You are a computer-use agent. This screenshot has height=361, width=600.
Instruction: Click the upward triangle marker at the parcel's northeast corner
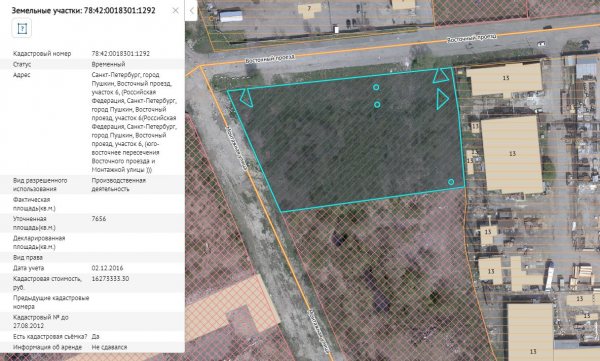(441, 75)
